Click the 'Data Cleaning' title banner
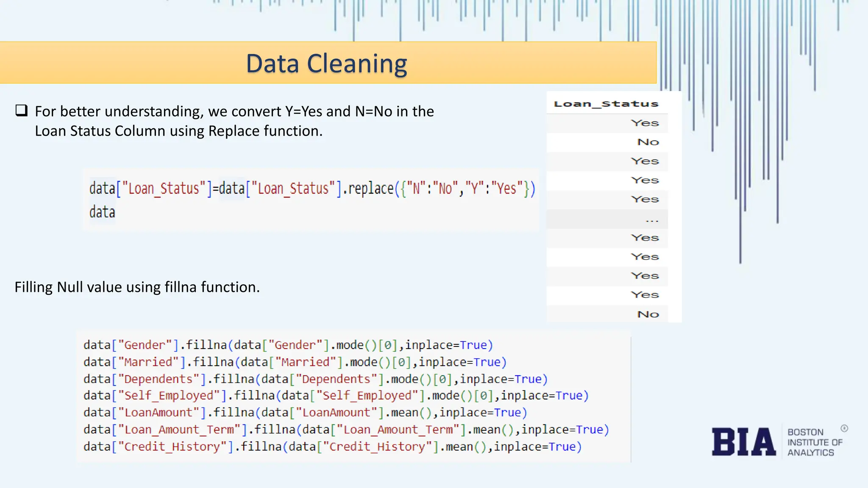The width and height of the screenshot is (868, 488). (327, 63)
